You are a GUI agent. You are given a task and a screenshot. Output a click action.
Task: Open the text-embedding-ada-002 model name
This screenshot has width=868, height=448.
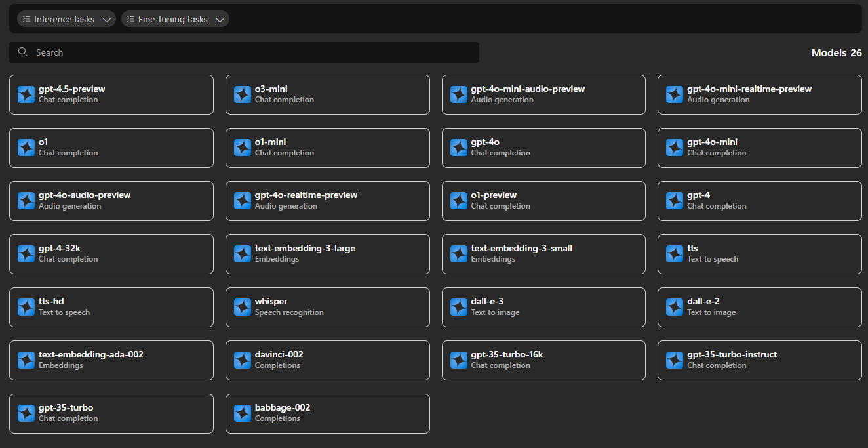[91, 355]
